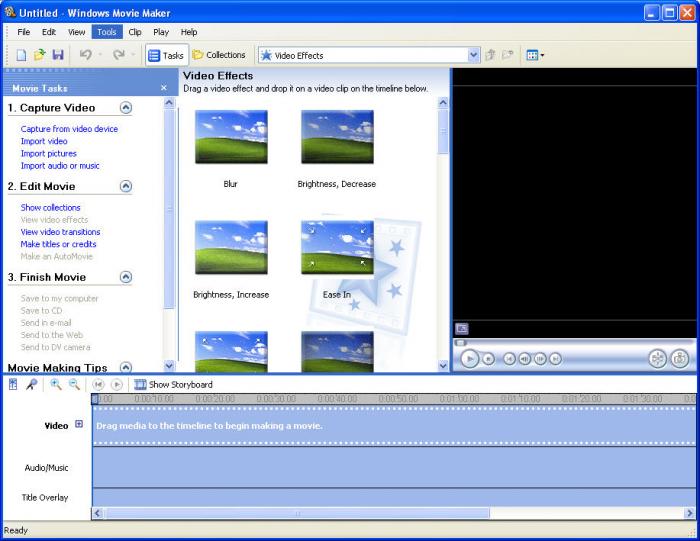Viewport: 700px width, 541px height.
Task: Click the Movie Tasks pane scroll-down arrow
Action: coord(169,366)
